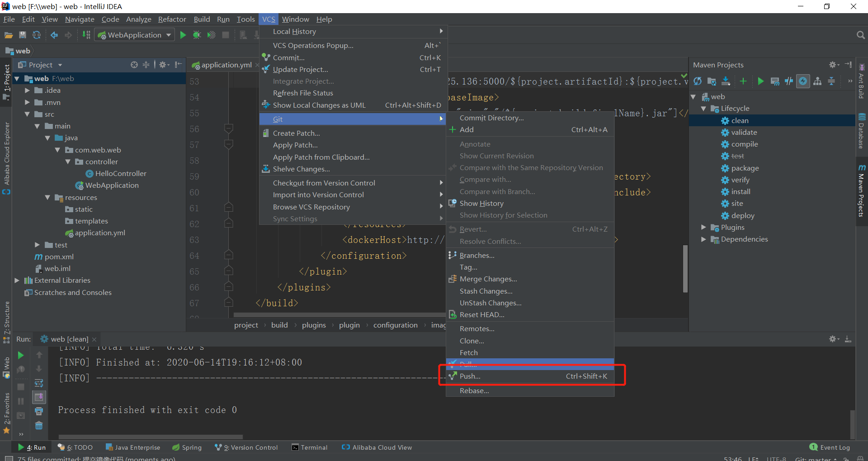The height and width of the screenshot is (461, 868).
Task: Collapse the resources folder
Action: click(x=47, y=198)
